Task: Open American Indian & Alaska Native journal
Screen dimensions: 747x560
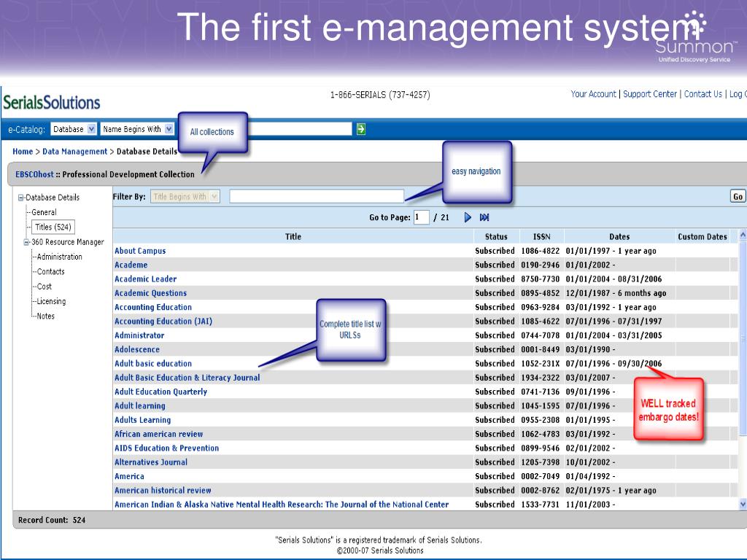Action: click(x=282, y=505)
